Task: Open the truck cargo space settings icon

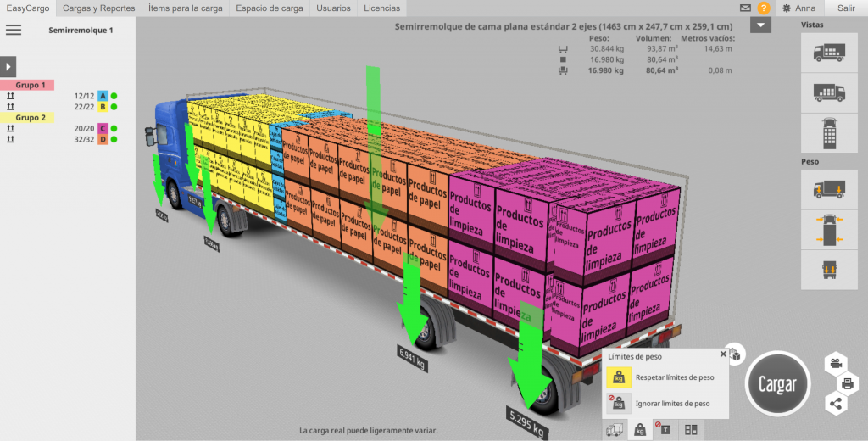Action: pyautogui.click(x=615, y=429)
